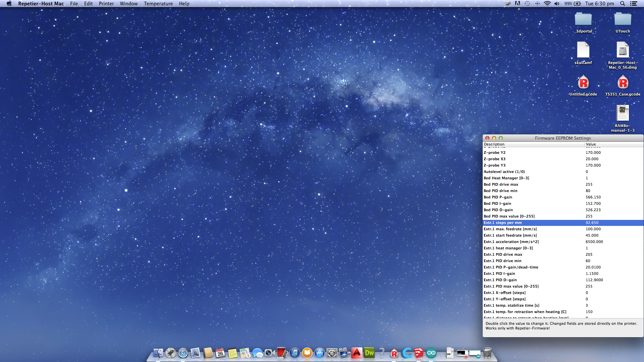Viewport: 644px width, 362px height.
Task: Open the _3dportal folder
Action: (583, 19)
